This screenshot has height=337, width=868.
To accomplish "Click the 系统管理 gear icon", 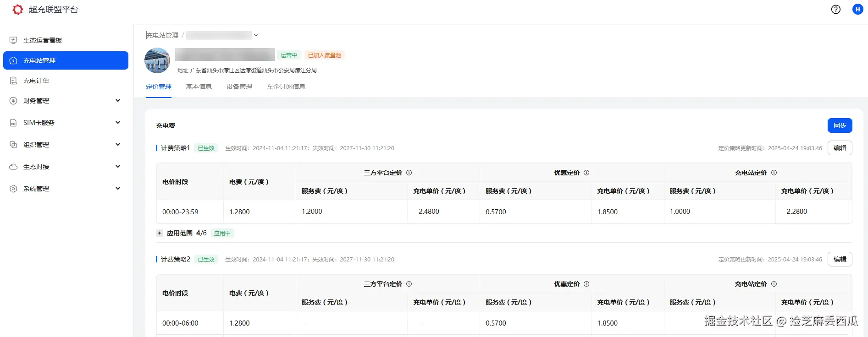I will 13,189.
